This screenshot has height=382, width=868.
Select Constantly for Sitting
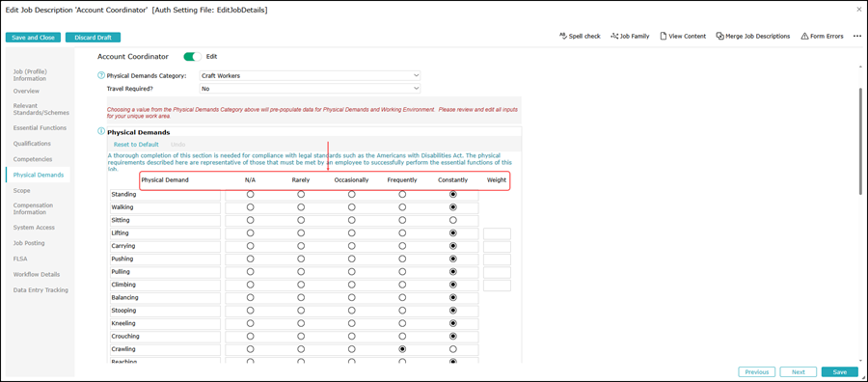click(453, 220)
